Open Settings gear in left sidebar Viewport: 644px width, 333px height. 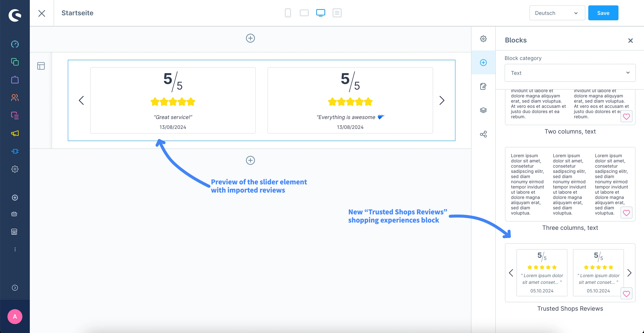click(x=15, y=169)
